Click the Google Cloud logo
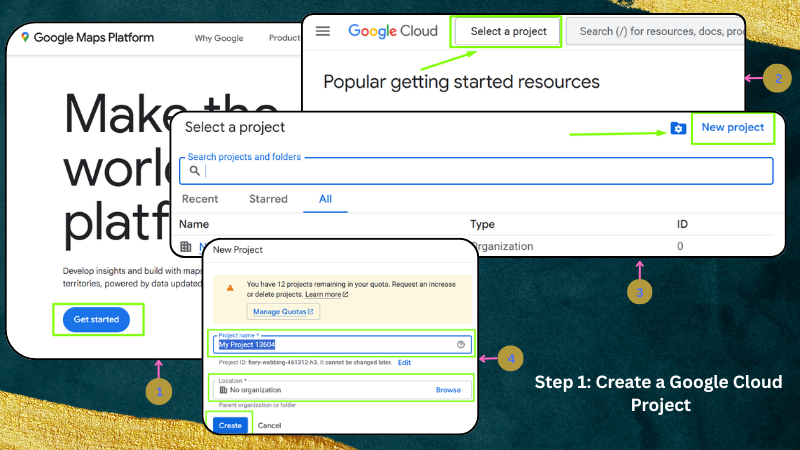The image size is (800, 450). point(392,31)
